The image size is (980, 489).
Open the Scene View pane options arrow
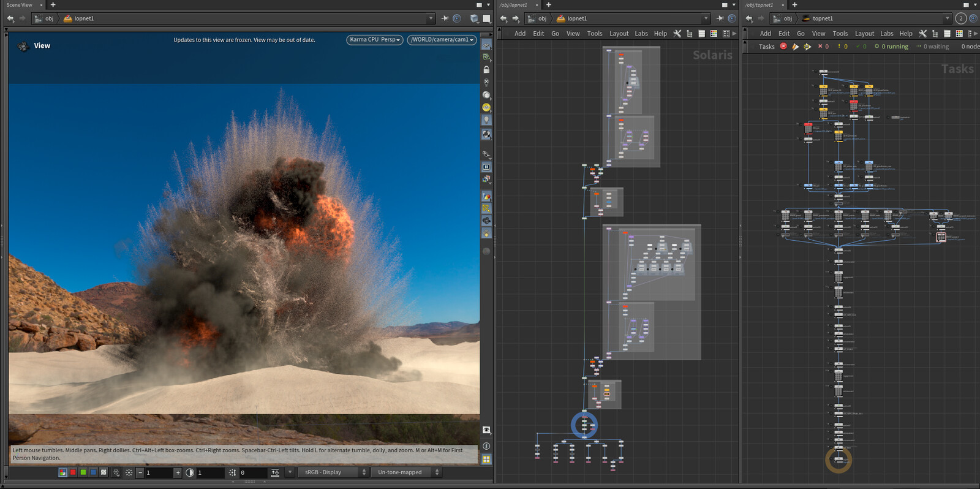[x=488, y=5]
